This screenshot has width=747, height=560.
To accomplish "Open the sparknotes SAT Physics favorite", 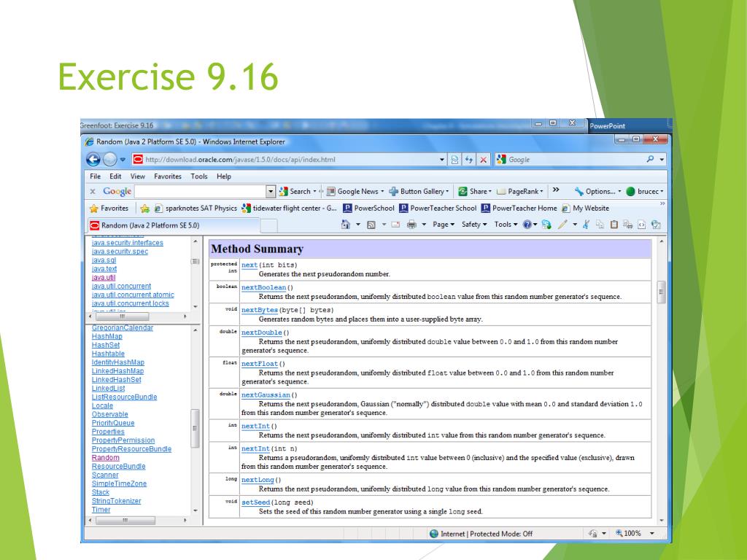I will click(x=196, y=208).
